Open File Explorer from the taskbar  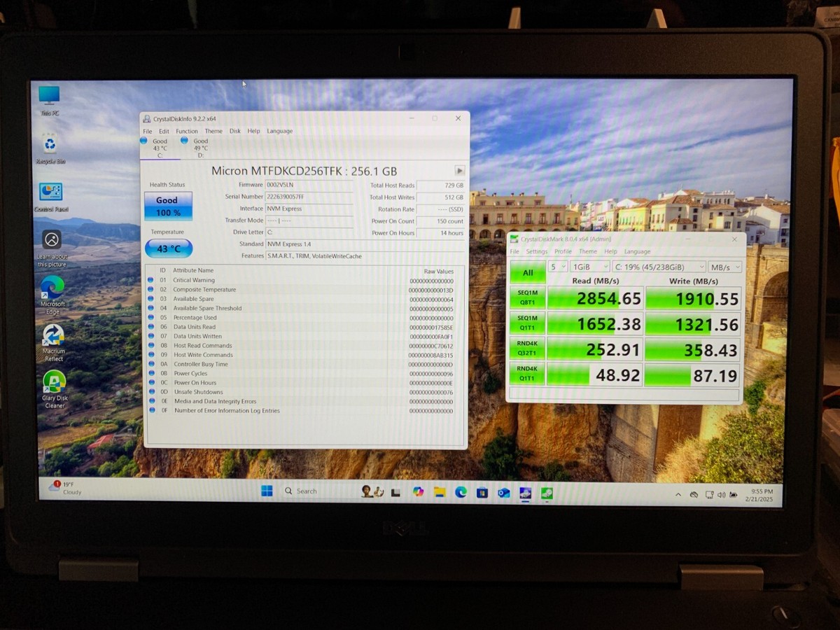[440, 491]
